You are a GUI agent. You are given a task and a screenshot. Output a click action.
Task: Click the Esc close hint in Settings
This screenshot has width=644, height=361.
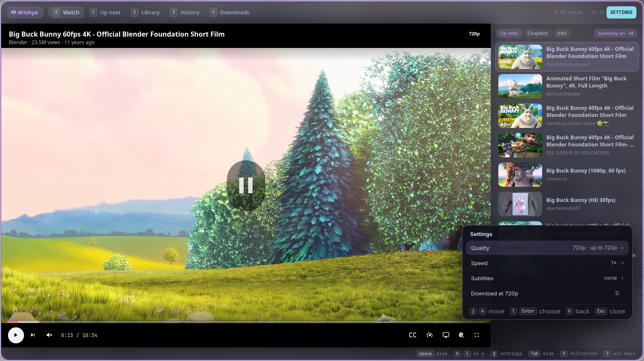tap(610, 311)
